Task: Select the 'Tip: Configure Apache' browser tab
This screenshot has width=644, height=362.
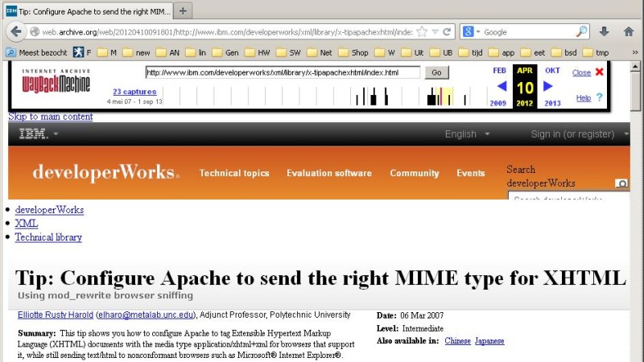Action: point(89,11)
